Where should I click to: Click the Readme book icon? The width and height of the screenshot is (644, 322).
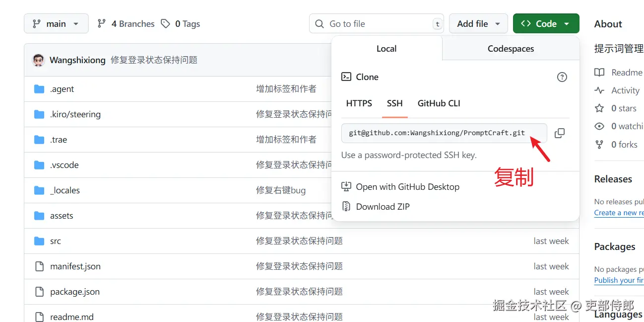click(599, 73)
